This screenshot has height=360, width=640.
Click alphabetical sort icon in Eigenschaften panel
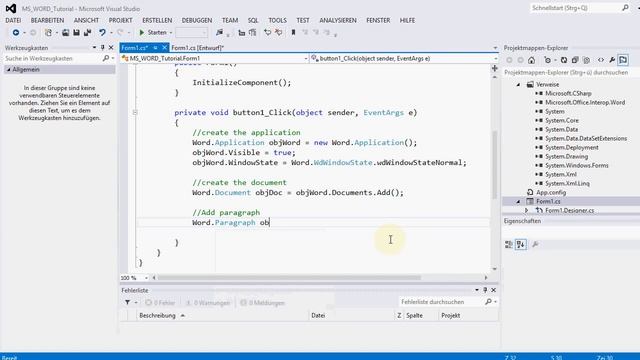(x=521, y=244)
